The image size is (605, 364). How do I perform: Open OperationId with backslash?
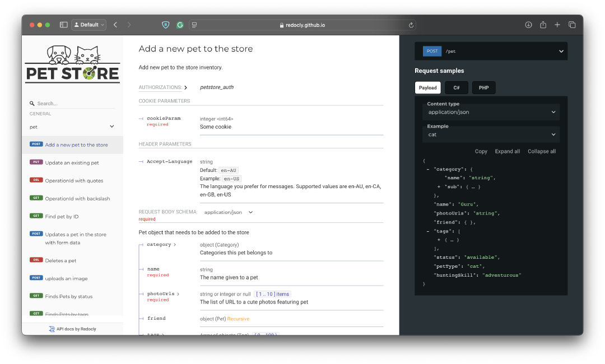tap(72, 199)
